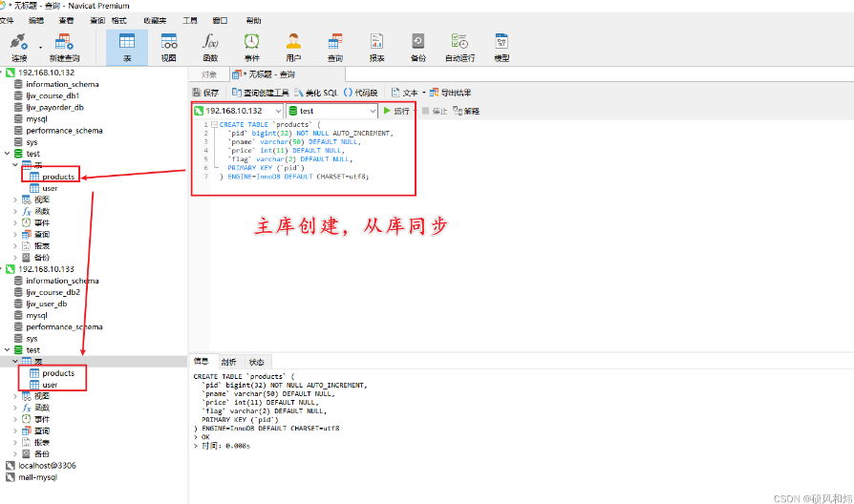Collapse the test database under 192.168.10.133
This screenshot has height=504, width=854.
pyautogui.click(x=7, y=350)
